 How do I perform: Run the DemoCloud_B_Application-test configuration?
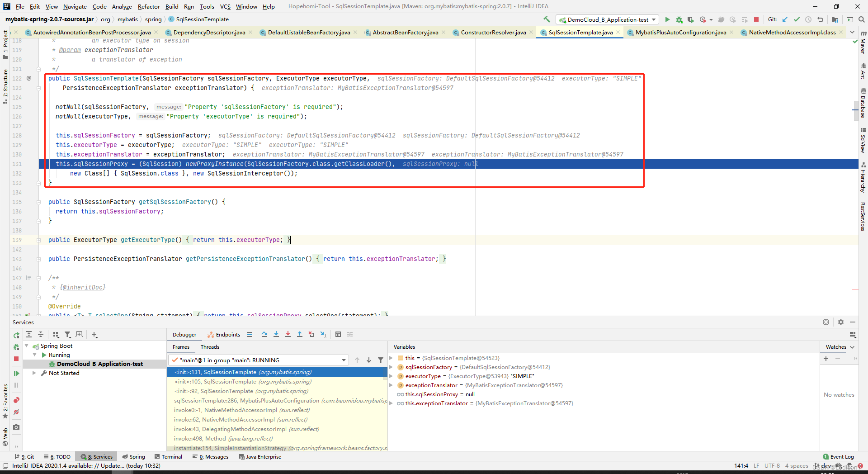667,19
